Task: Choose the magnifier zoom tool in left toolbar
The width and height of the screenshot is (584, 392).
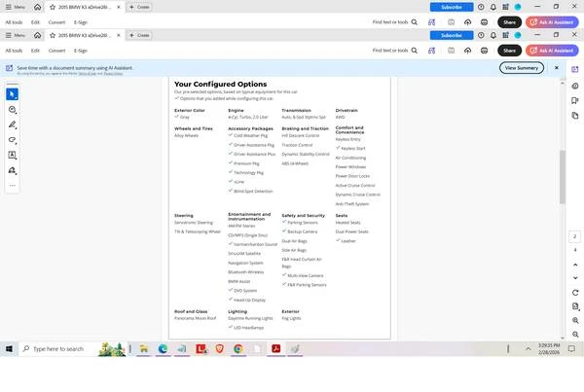Action: pyautogui.click(x=12, y=110)
